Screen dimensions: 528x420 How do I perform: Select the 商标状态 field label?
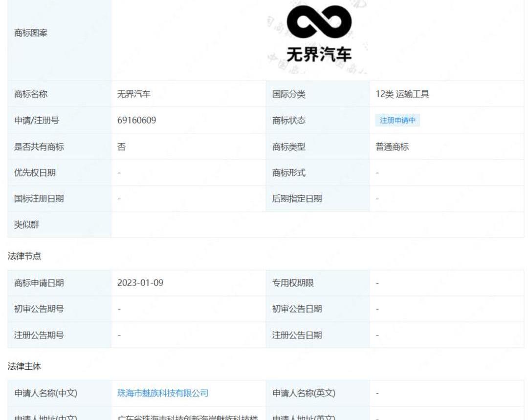[288, 121]
